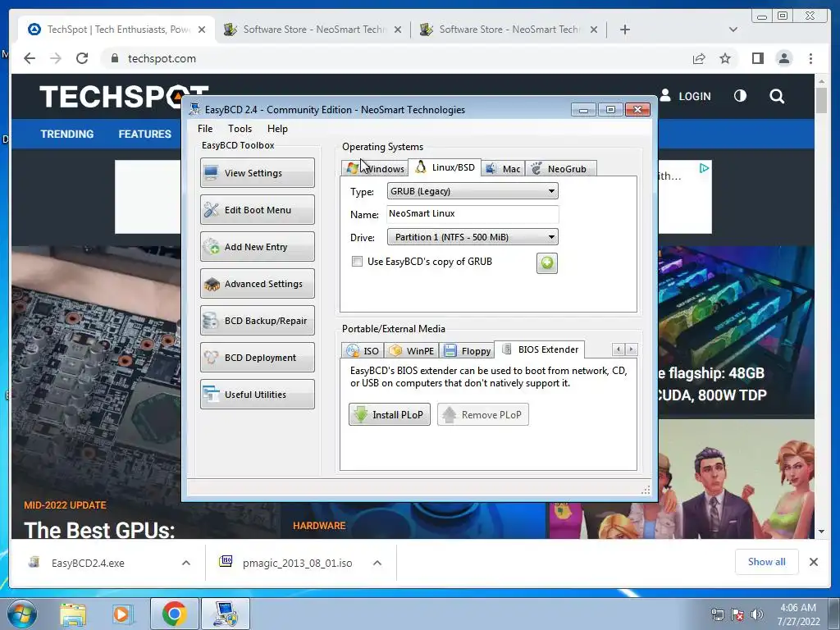Viewport: 840px width, 630px height.
Task: Click Show all downloads
Action: (x=767, y=561)
